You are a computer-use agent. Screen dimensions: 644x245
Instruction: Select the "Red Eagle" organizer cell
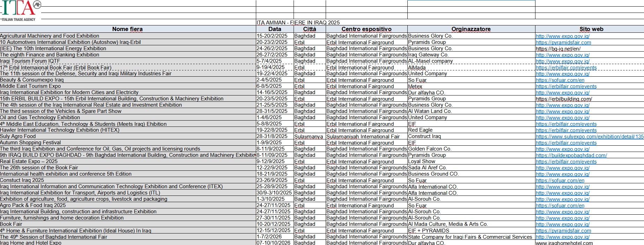pyautogui.click(x=471, y=130)
